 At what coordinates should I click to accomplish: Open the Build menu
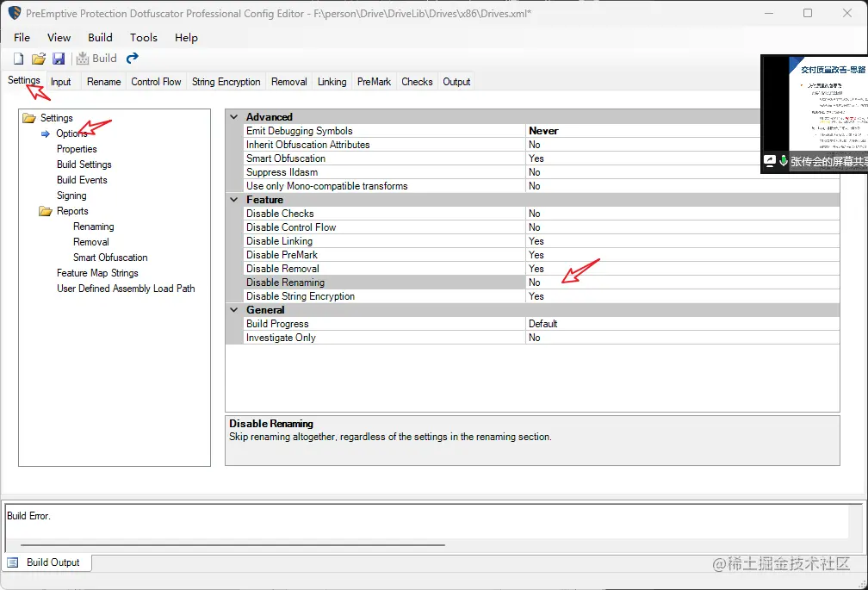point(100,38)
